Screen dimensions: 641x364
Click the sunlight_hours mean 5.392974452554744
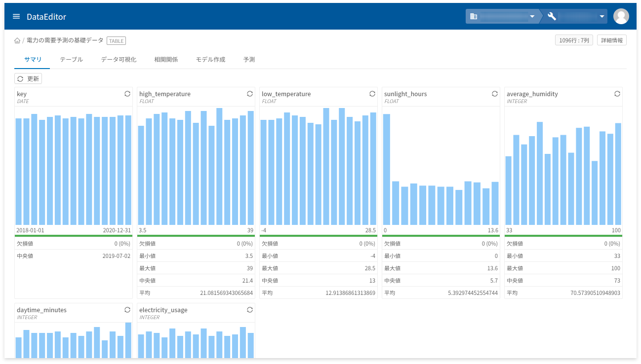(473, 293)
